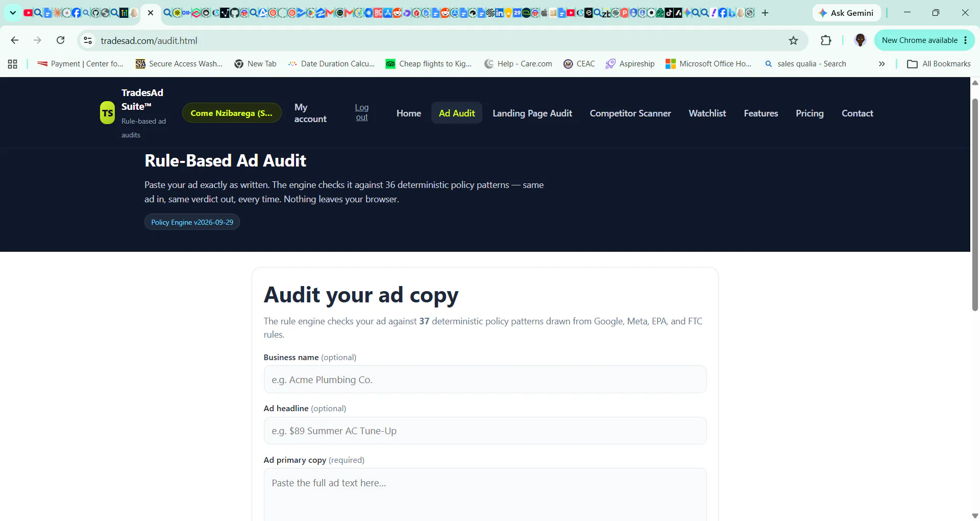
Task: Open the Cheap flights to Kigali bookmark
Action: [429, 64]
